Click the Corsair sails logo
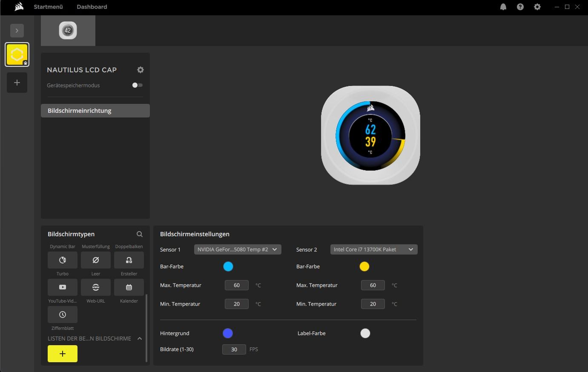The image size is (588, 372). click(19, 7)
